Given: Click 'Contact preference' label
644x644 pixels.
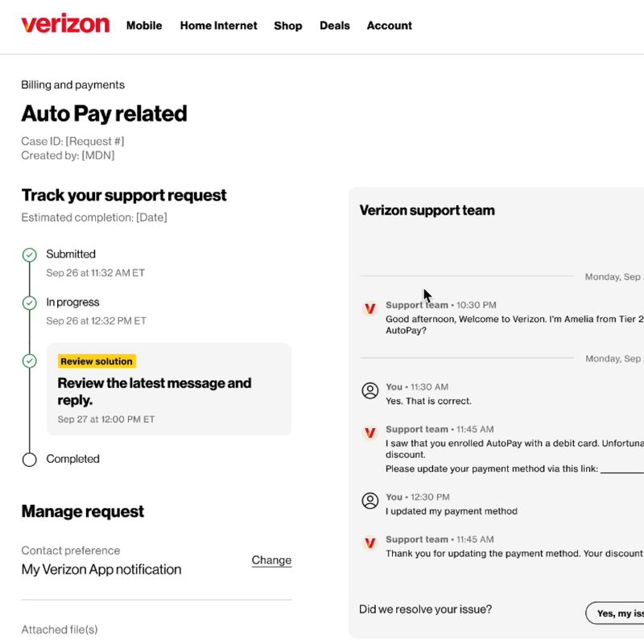Looking at the screenshot, I should point(71,551).
